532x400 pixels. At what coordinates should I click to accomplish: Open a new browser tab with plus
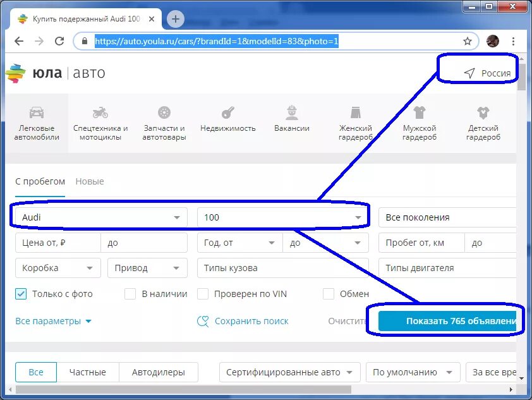pos(176,19)
